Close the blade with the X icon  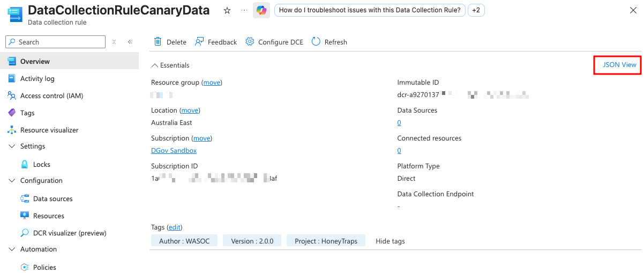(x=633, y=10)
